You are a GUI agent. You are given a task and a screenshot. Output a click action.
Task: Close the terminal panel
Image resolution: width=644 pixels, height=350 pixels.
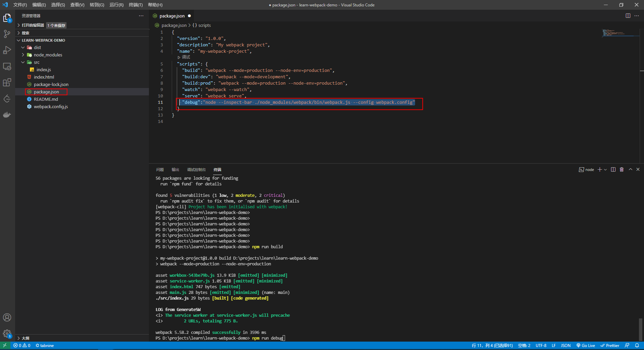(x=638, y=170)
